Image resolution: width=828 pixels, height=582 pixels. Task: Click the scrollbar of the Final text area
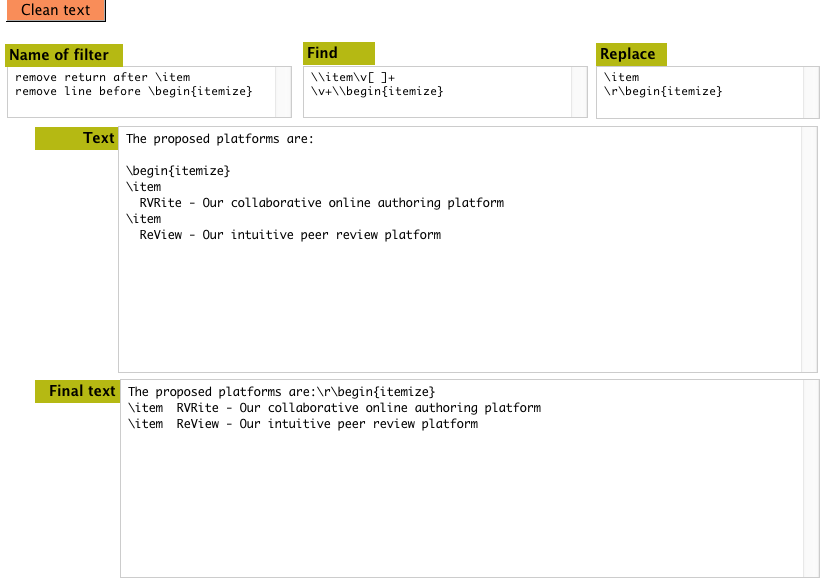tap(811, 478)
